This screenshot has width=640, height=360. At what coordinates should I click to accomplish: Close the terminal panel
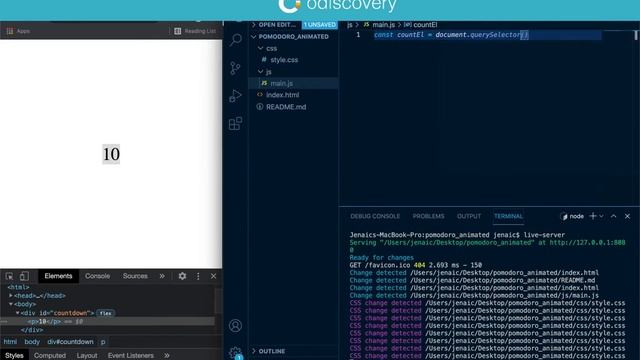(627, 216)
